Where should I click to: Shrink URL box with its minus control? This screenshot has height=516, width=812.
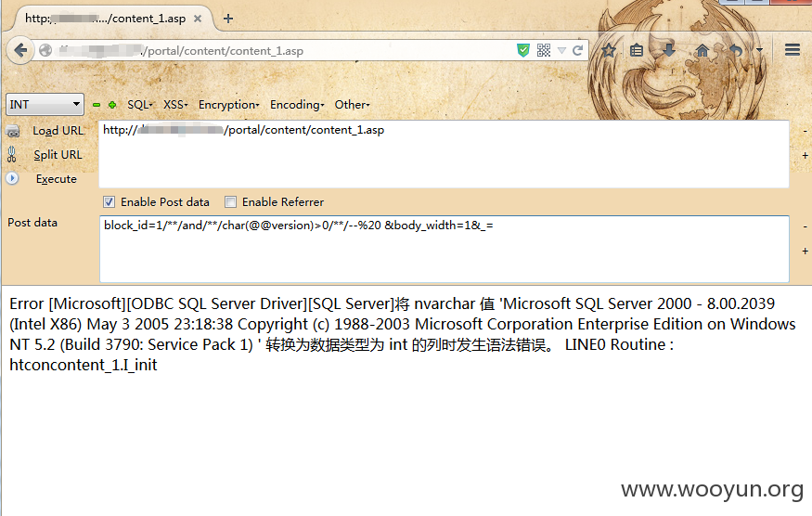pyautogui.click(x=806, y=131)
